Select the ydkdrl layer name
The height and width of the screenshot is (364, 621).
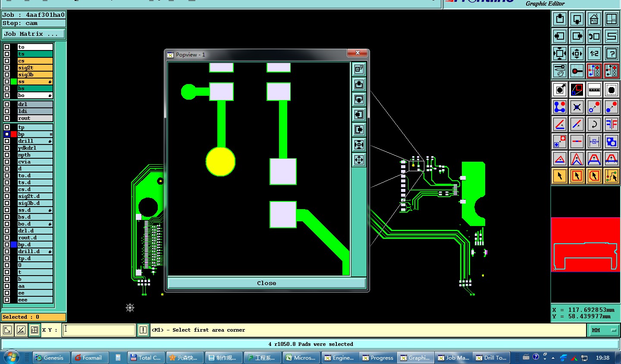coord(35,148)
